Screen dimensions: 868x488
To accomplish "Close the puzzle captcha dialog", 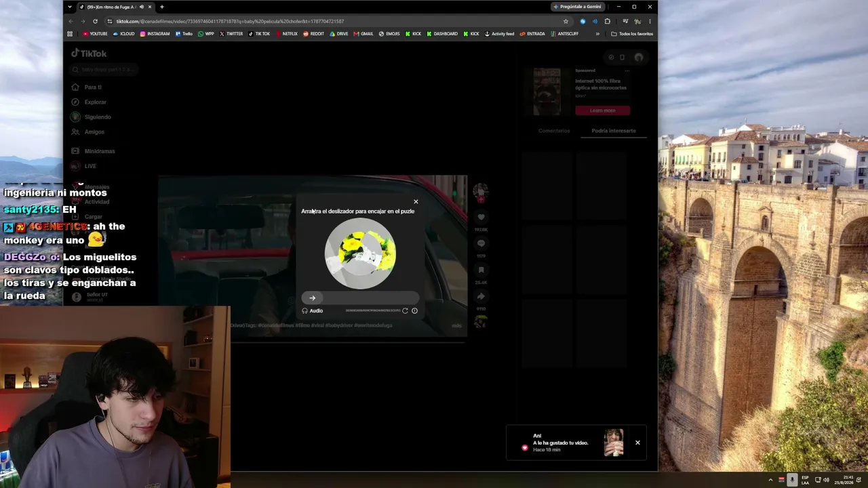I will pos(416,201).
